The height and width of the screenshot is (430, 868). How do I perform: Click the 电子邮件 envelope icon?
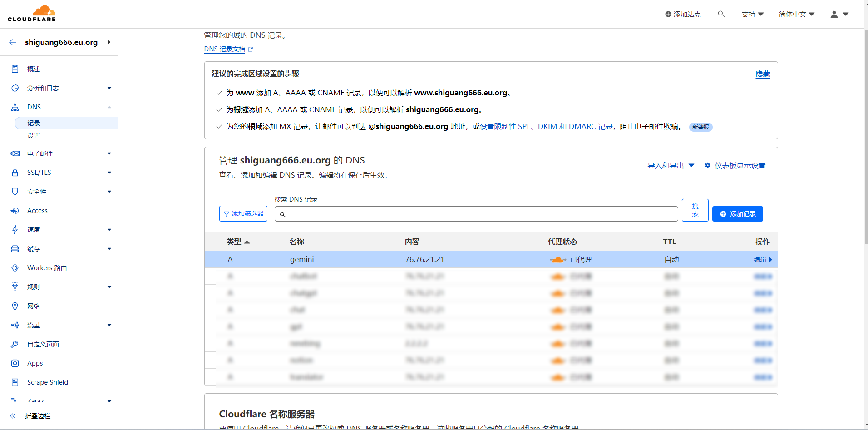tap(15, 153)
